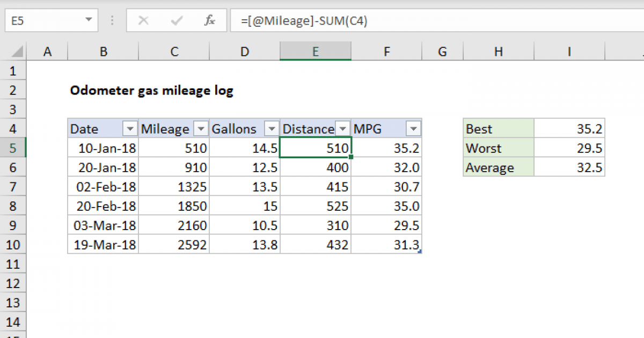Open the Gallons column filter dropdown
The image size is (644, 338).
tap(272, 129)
